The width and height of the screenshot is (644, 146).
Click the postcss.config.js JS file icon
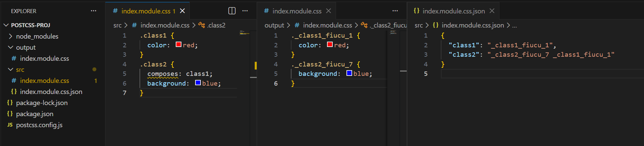point(10,125)
